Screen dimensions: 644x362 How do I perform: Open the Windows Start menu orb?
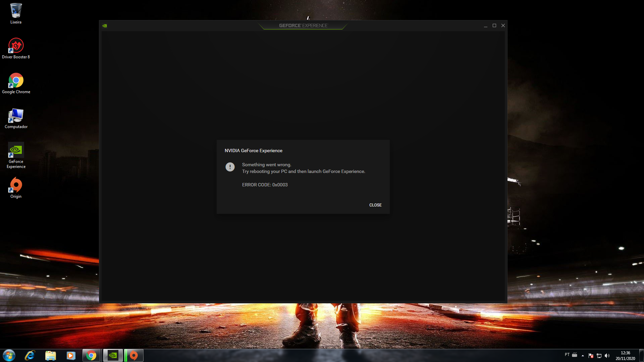pyautogui.click(x=9, y=355)
